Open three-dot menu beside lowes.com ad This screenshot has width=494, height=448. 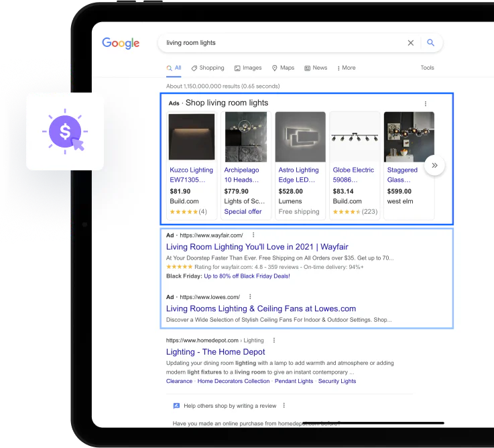[x=250, y=296]
